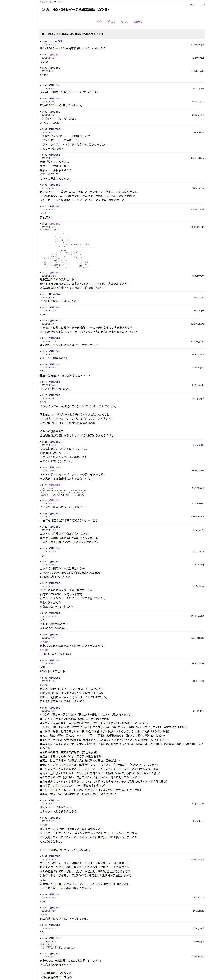Click the text 9000は中間車セット in post 0032
Screen dimensions: 210x980
click(x=53, y=671)
